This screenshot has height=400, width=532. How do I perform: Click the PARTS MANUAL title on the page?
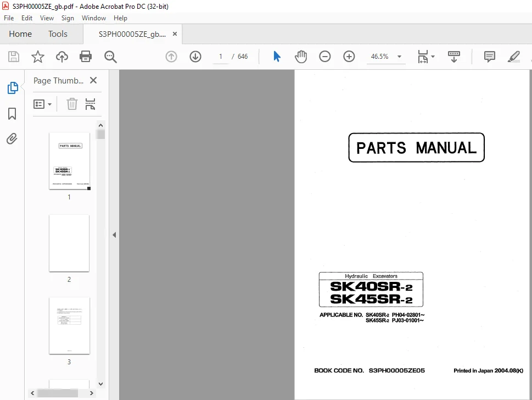coord(416,148)
